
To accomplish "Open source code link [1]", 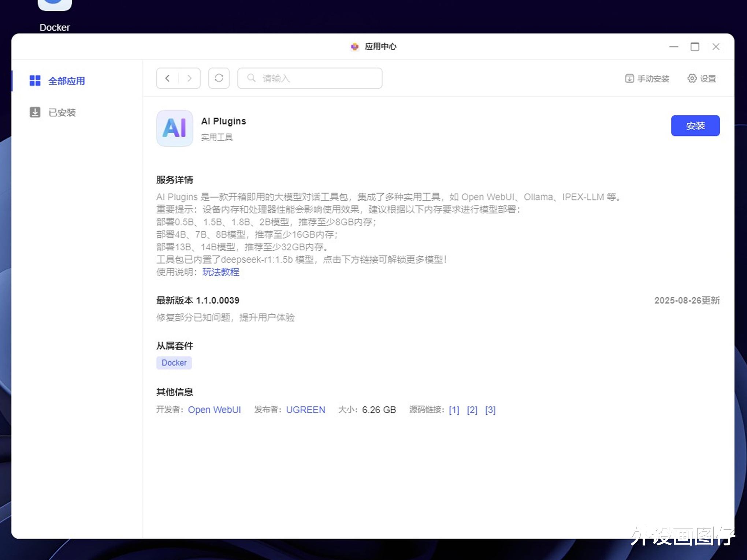I will (454, 410).
